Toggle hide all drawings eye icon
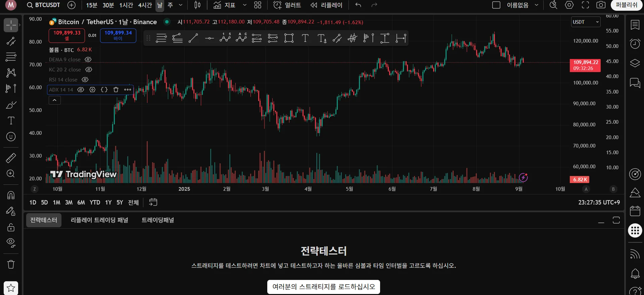 (11, 243)
